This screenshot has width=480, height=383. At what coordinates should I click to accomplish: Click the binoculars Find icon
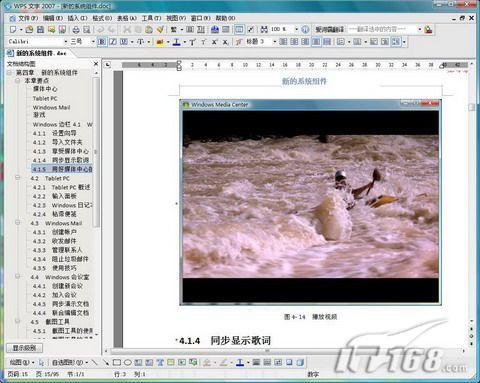tap(264, 29)
